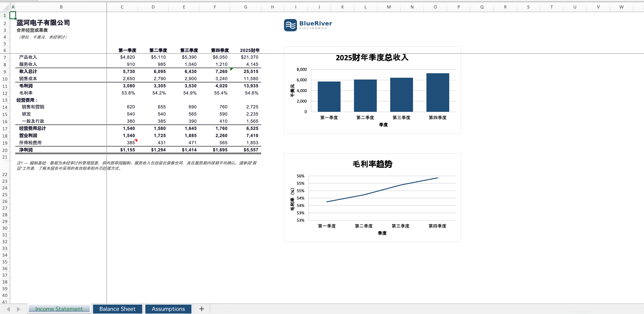
Task: Select the gross margin trend chart title
Action: [372, 164]
